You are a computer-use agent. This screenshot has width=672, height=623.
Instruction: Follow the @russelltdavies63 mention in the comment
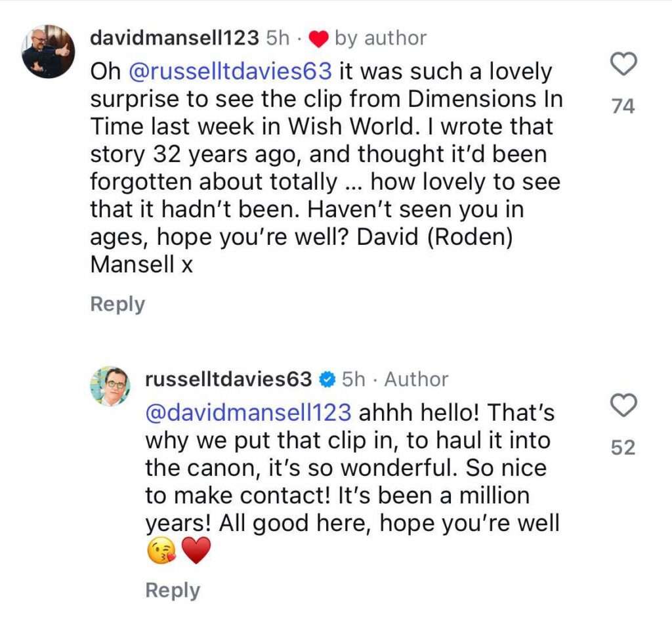230,71
